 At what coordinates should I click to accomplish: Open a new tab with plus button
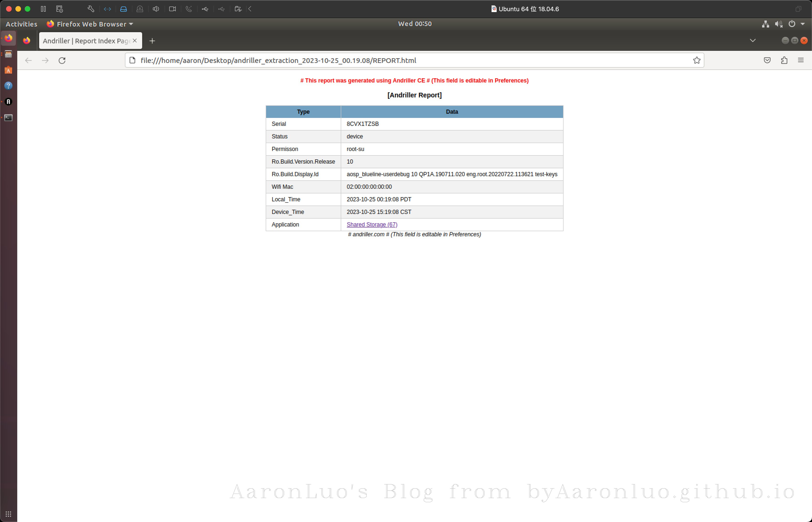pyautogui.click(x=152, y=41)
